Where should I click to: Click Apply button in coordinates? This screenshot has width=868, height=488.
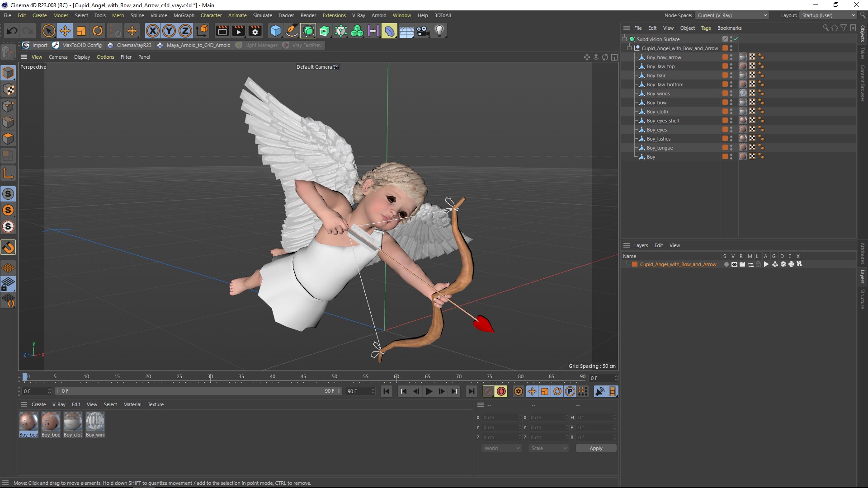click(596, 448)
